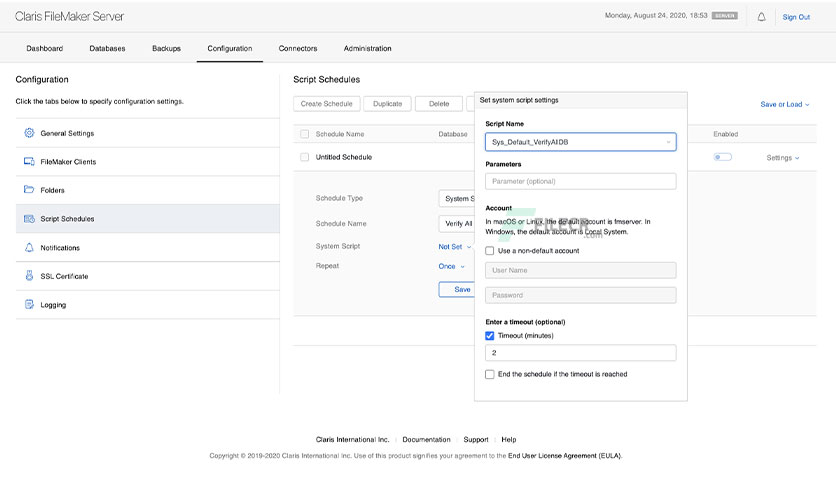Uncheck the Timeout (minutes) checkbox
836x484 pixels.
[489, 336]
